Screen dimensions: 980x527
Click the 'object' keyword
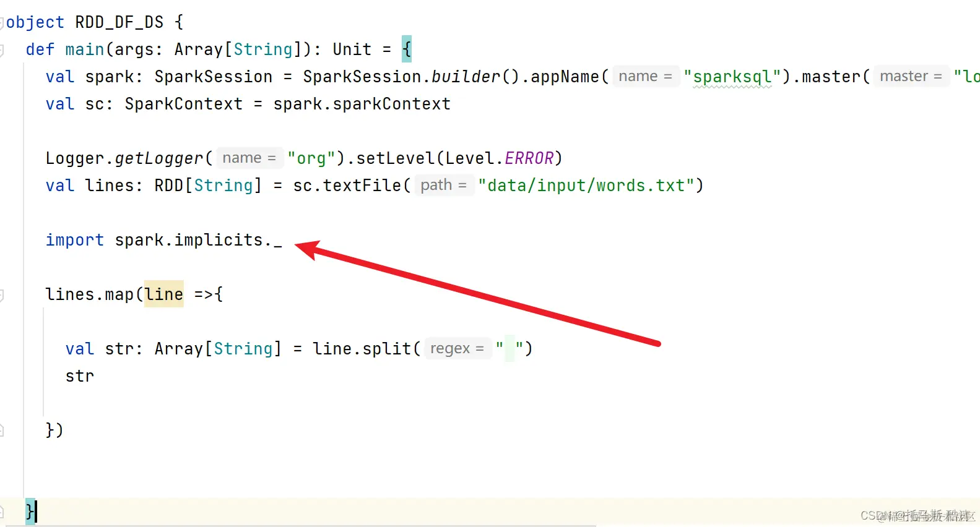click(x=35, y=22)
